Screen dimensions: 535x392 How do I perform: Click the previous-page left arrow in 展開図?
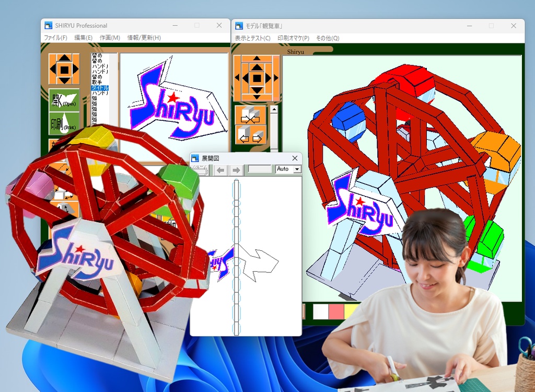click(x=221, y=170)
